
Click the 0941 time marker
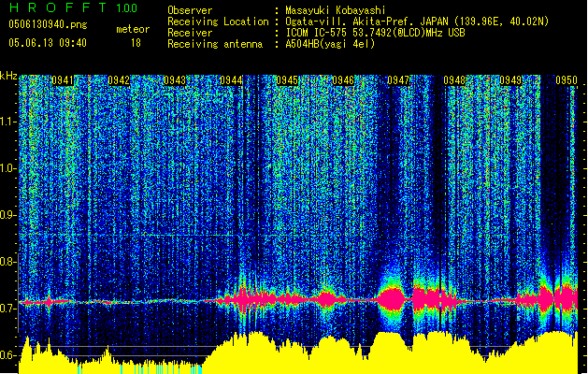[63, 80]
